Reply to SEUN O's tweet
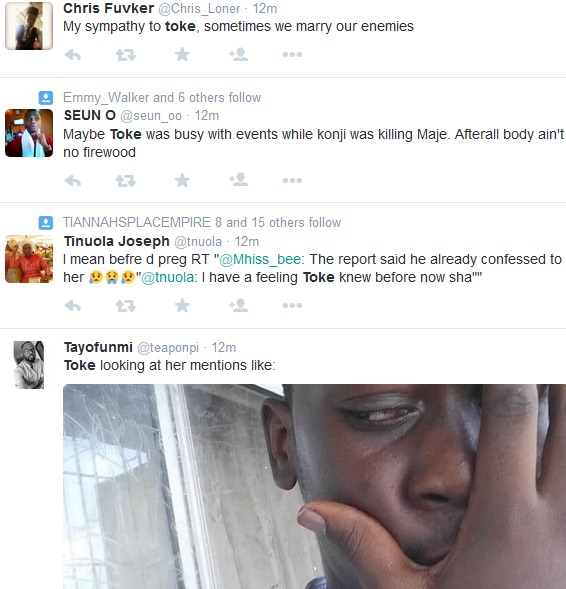 click(73, 181)
